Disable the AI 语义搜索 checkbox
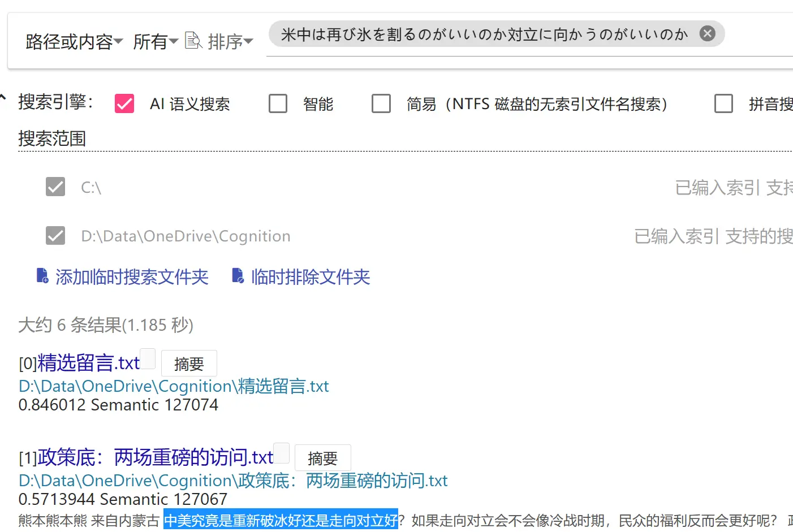Viewport: 793px width, 532px height. (x=124, y=104)
